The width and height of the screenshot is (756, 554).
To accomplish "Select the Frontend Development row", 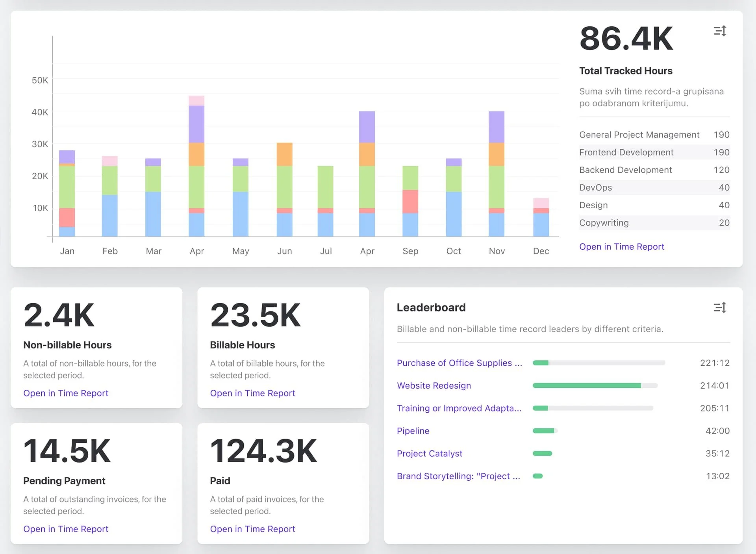I will point(654,152).
